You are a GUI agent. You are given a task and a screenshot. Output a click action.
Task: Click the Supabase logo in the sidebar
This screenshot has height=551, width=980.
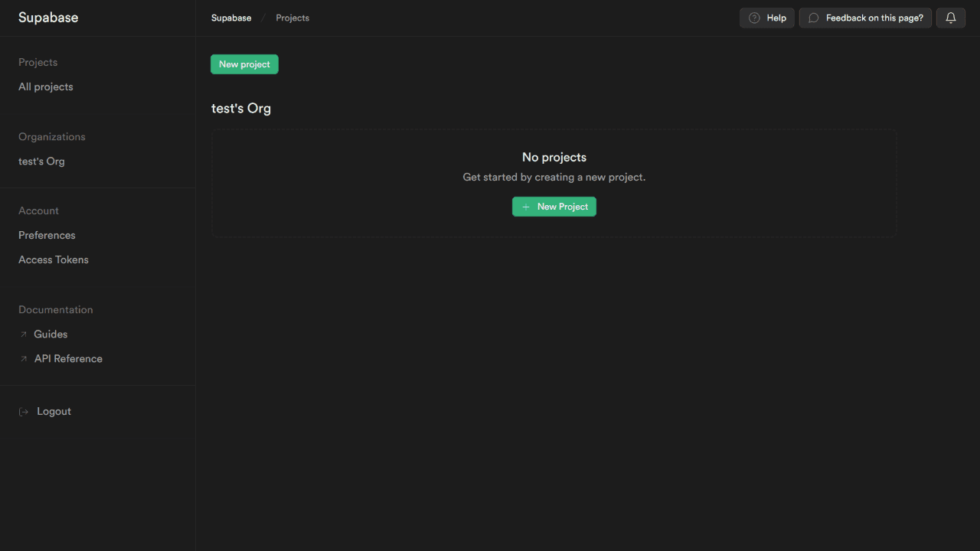[x=48, y=17]
